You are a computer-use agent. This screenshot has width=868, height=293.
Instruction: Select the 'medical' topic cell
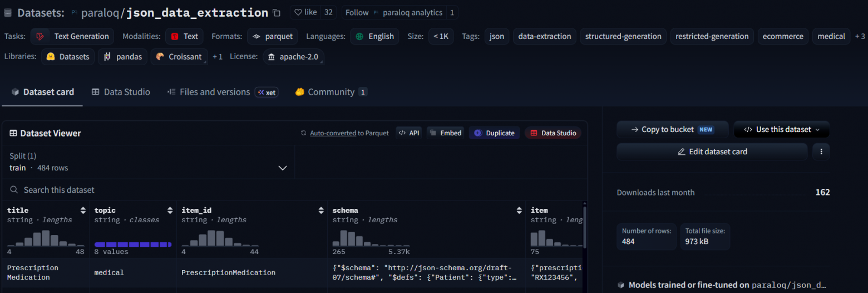click(x=133, y=272)
